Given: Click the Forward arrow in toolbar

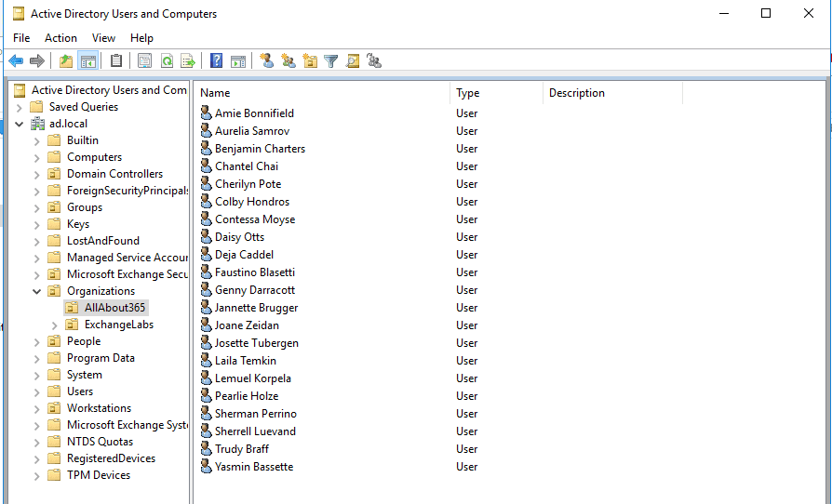Looking at the screenshot, I should coord(37,61).
